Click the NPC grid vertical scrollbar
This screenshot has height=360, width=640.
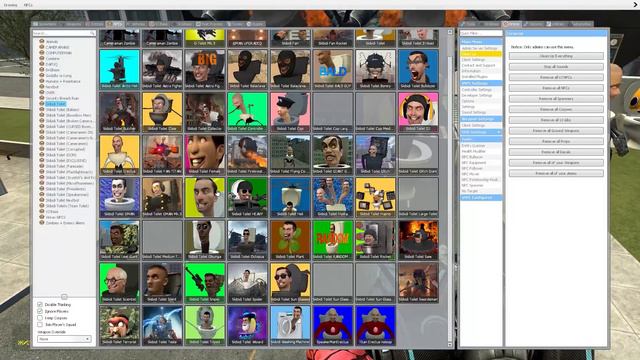pyautogui.click(x=450, y=188)
